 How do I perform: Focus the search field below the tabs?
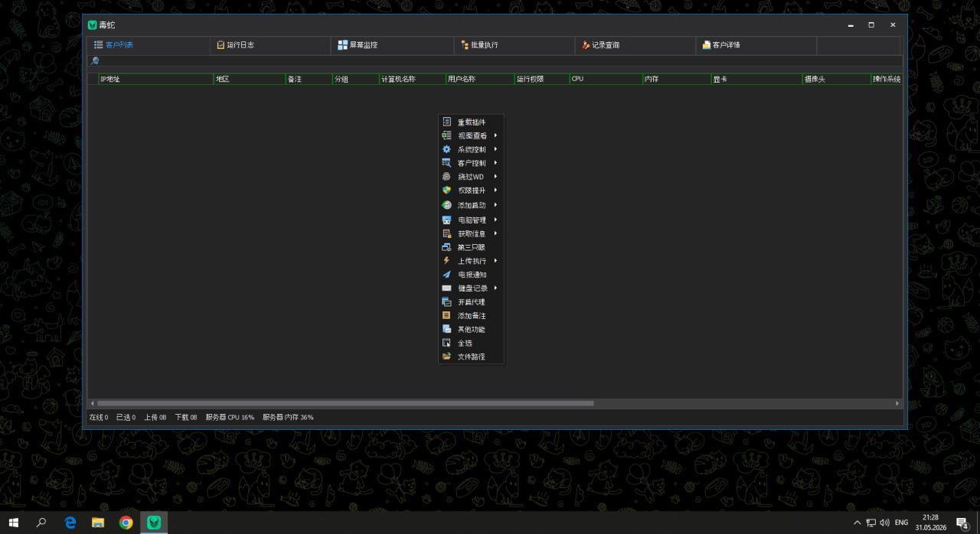[501, 61]
